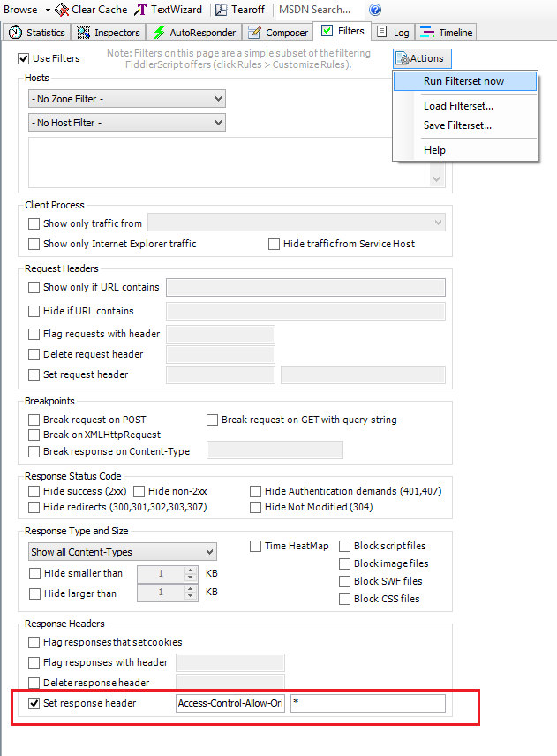557x756 pixels.
Task: Check Hide if URL contains
Action: (34, 312)
